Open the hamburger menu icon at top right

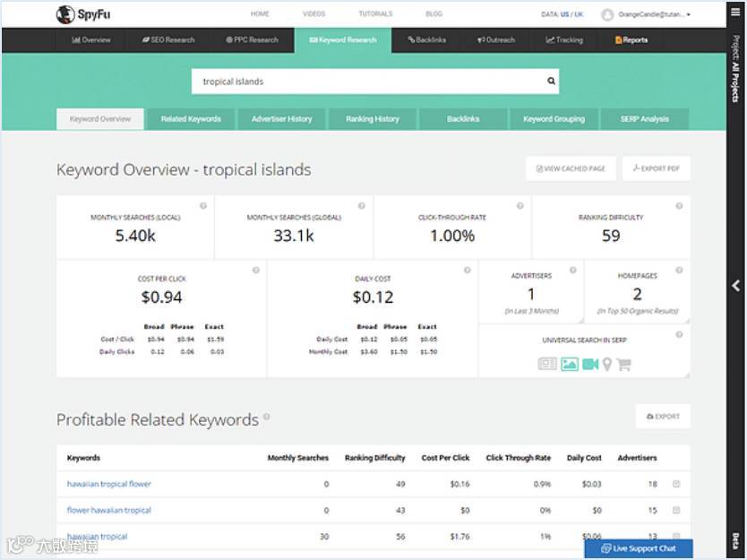(x=735, y=12)
